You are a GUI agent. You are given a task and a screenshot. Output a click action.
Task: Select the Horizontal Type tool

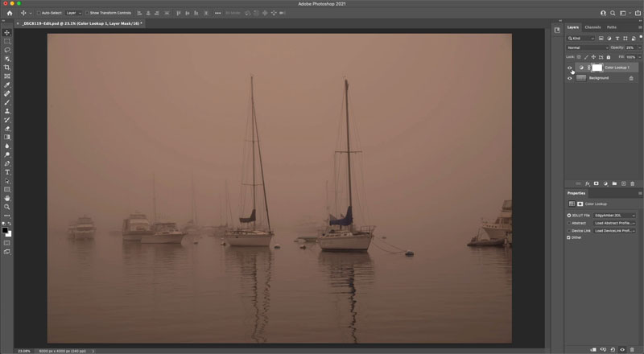click(x=7, y=171)
